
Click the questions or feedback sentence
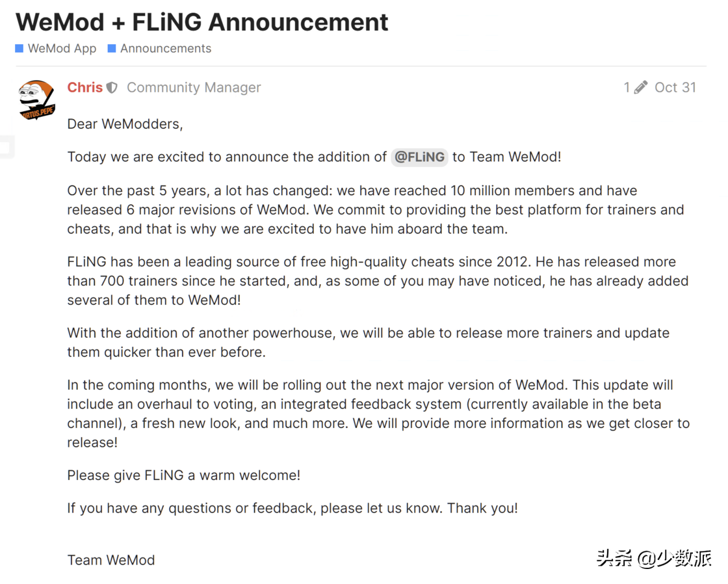point(292,508)
